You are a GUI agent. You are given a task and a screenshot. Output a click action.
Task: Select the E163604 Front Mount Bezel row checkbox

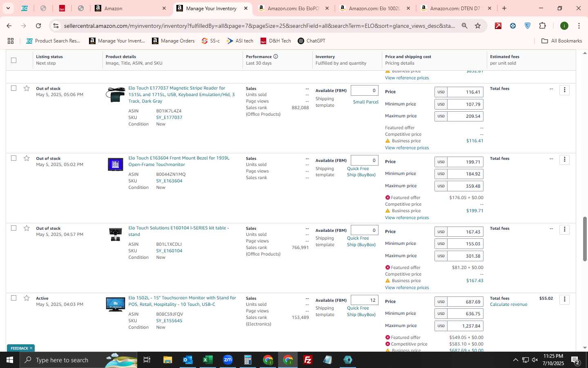point(13,158)
